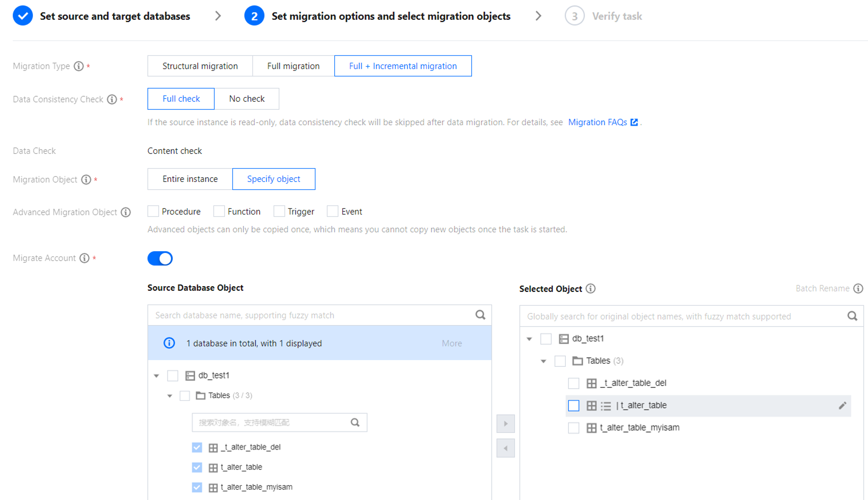Choose Entire instance migration object
868x500 pixels.
190,179
